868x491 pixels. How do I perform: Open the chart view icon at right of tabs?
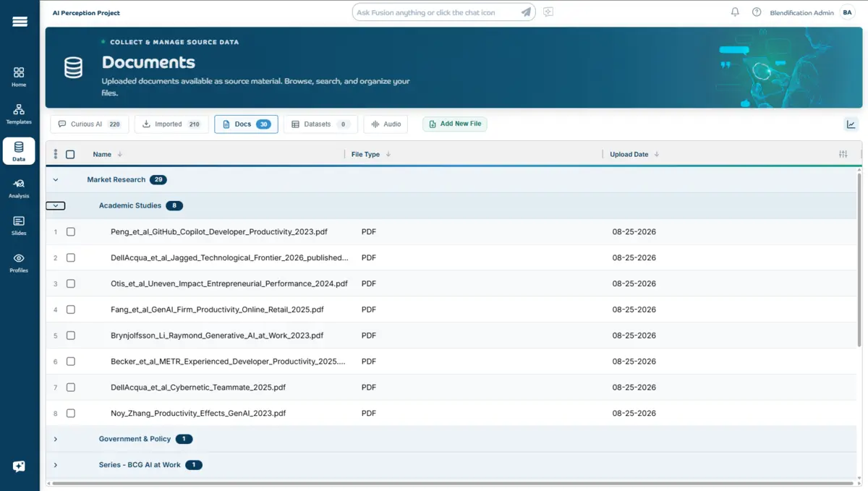pos(851,124)
